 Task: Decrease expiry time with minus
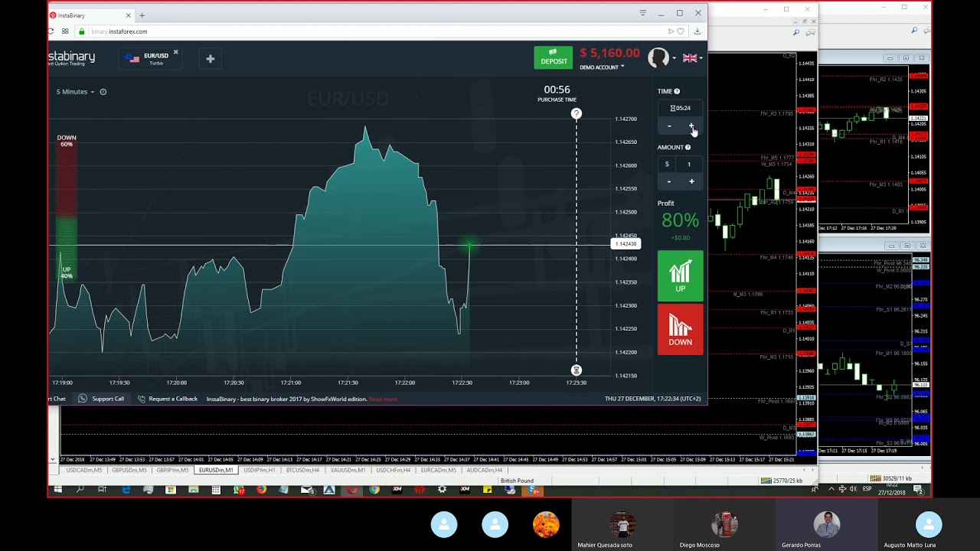point(669,126)
